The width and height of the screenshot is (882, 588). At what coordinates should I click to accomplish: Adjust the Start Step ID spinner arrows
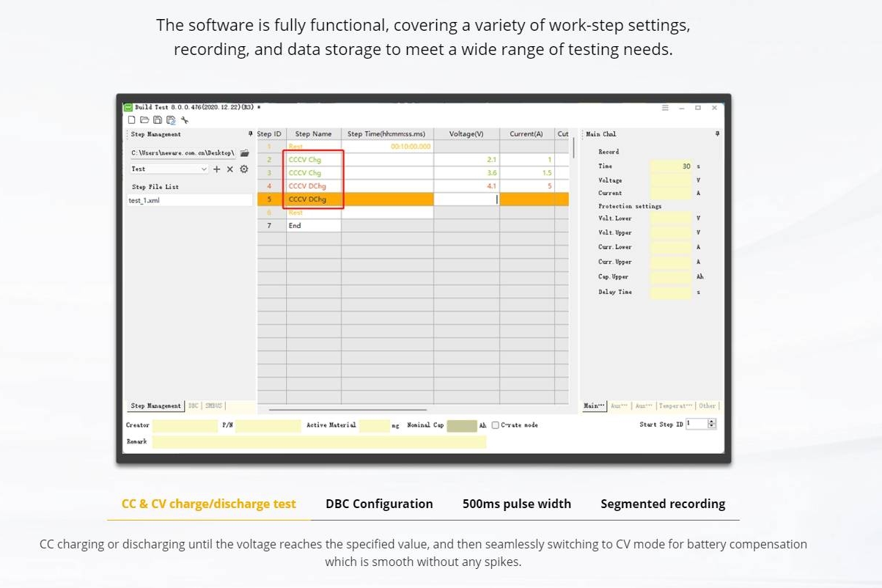pyautogui.click(x=711, y=425)
